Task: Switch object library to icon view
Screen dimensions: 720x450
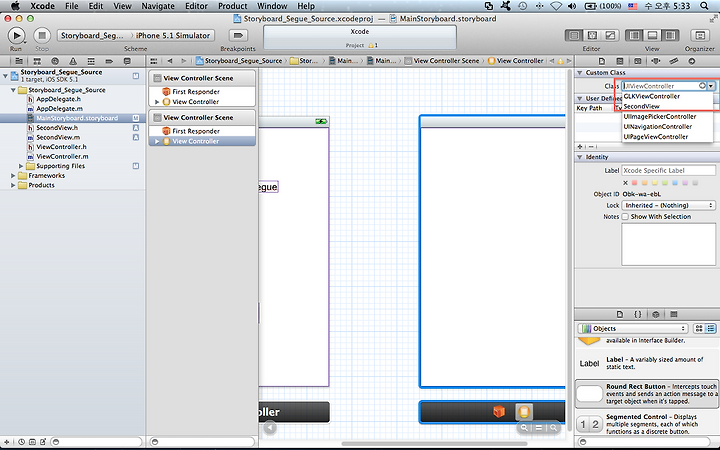Action: pyautogui.click(x=699, y=328)
